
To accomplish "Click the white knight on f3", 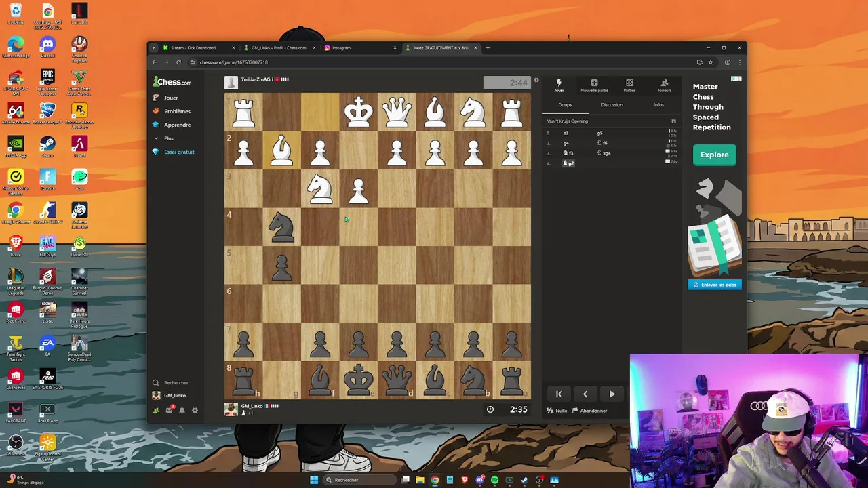I will 320,188.
